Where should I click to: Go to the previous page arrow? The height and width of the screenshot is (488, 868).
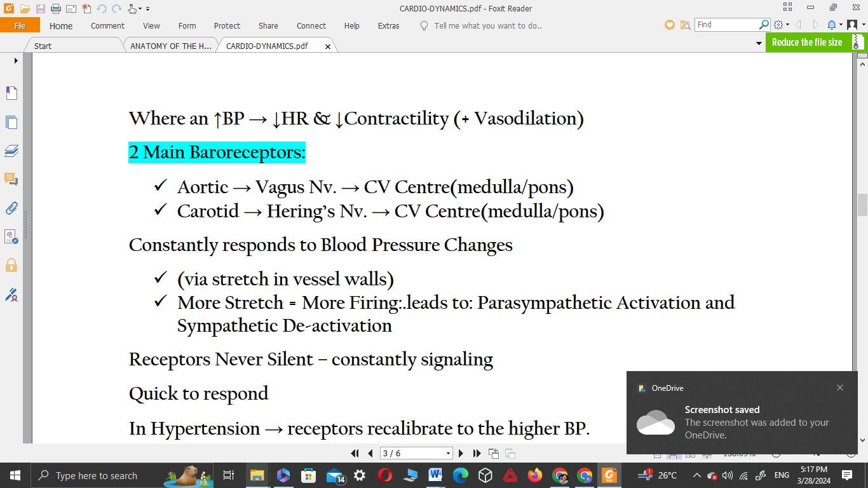click(x=370, y=453)
